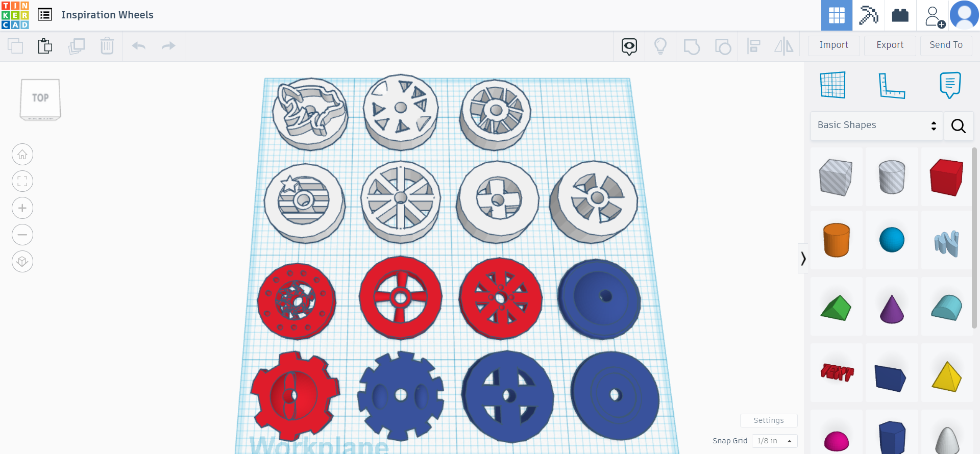Select the red gear wheel
The image size is (980, 454).
[295, 395]
